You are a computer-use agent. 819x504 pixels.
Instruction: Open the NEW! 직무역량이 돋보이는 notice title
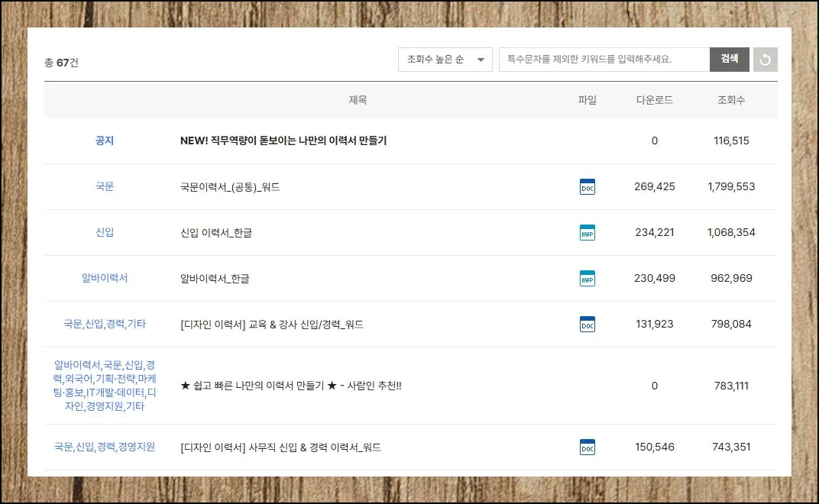tap(283, 141)
